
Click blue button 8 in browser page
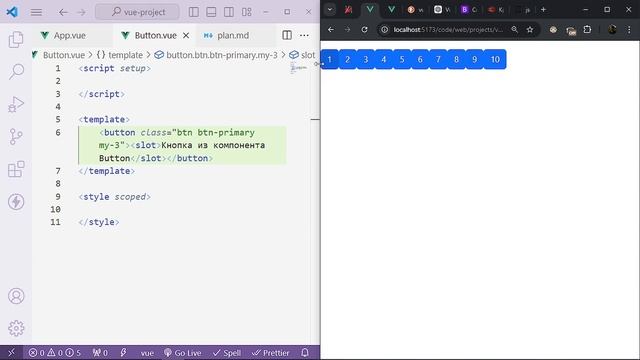[456, 60]
